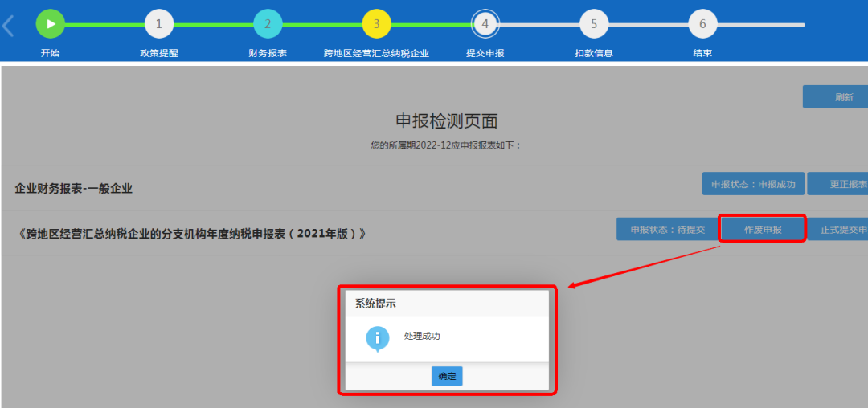The height and width of the screenshot is (408, 868).
Task: Click the 正式提交申报 button
Action: click(840, 230)
